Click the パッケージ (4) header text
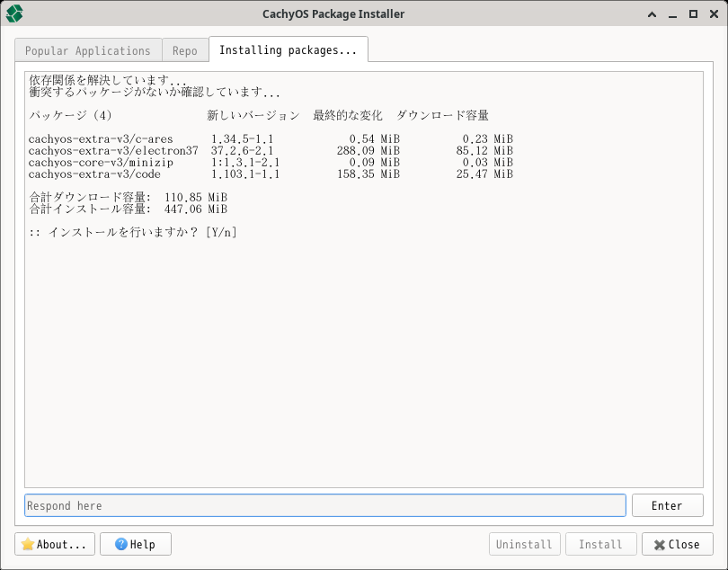This screenshot has width=728, height=570. pos(70,115)
